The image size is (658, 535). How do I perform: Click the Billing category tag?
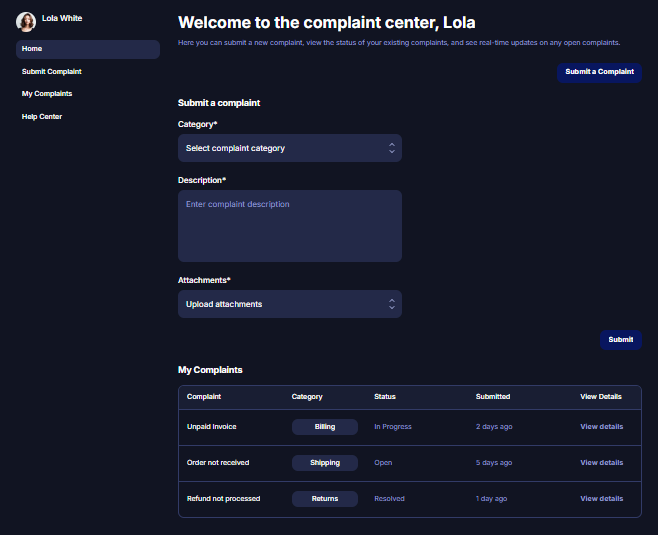pos(325,427)
